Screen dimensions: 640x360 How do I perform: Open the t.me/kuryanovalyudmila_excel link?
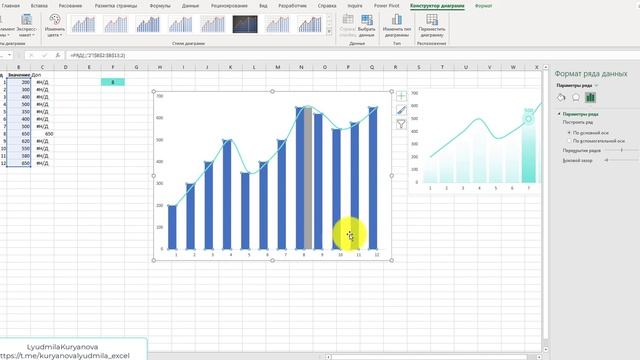[x=65, y=356]
